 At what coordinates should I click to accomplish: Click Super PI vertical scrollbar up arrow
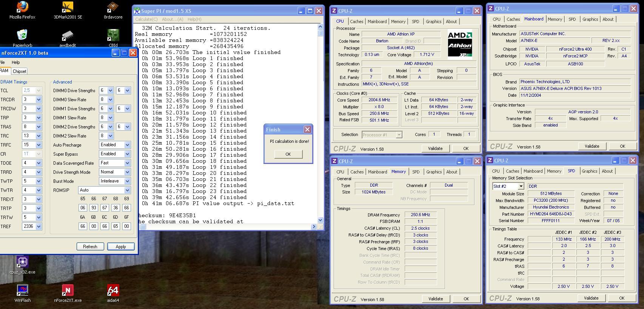coord(320,26)
